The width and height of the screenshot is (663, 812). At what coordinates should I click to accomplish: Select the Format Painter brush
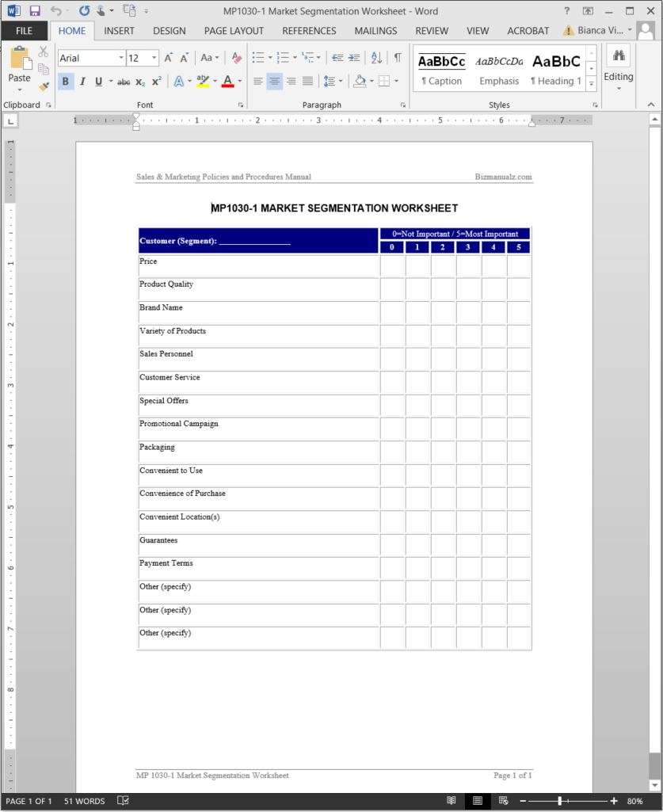pyautogui.click(x=44, y=86)
